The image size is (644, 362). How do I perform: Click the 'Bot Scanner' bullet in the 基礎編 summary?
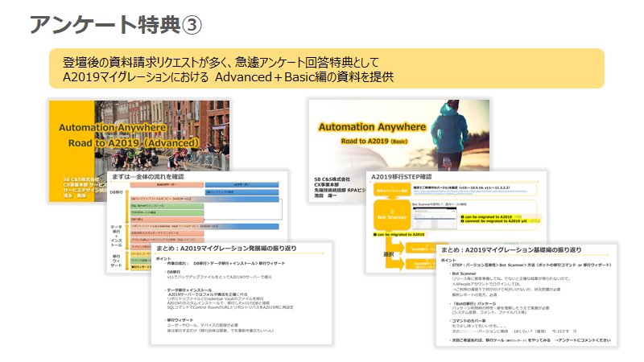coord(464,274)
